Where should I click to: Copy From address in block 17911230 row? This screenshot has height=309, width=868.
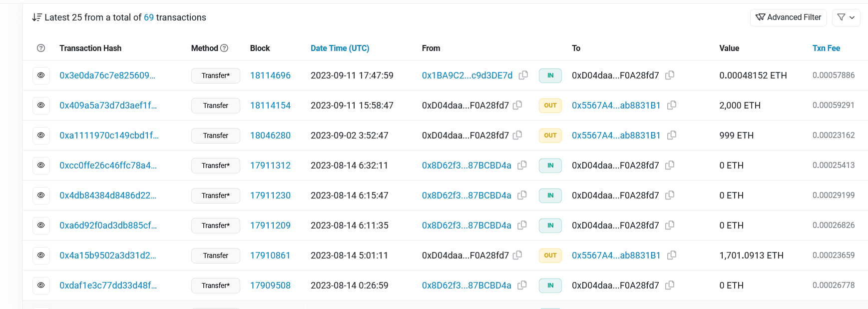[x=522, y=195]
